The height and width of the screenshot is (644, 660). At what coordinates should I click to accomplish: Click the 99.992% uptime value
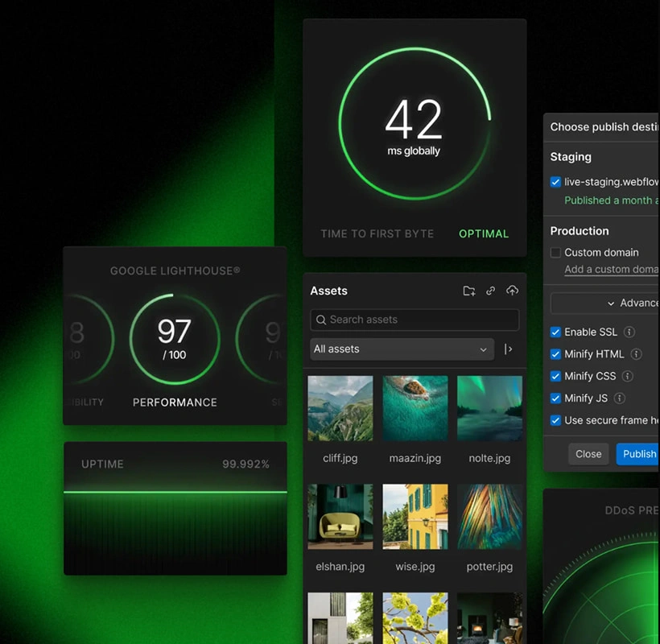tap(245, 464)
